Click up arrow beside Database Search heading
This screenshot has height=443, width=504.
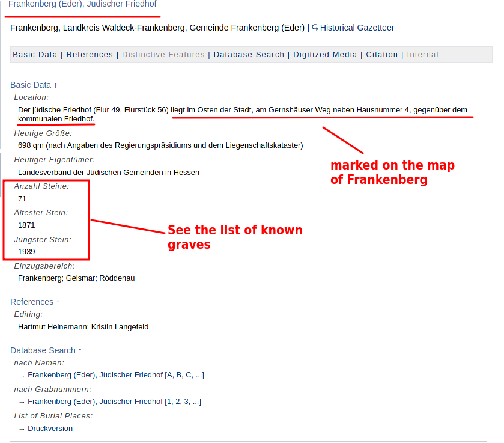pos(80,350)
